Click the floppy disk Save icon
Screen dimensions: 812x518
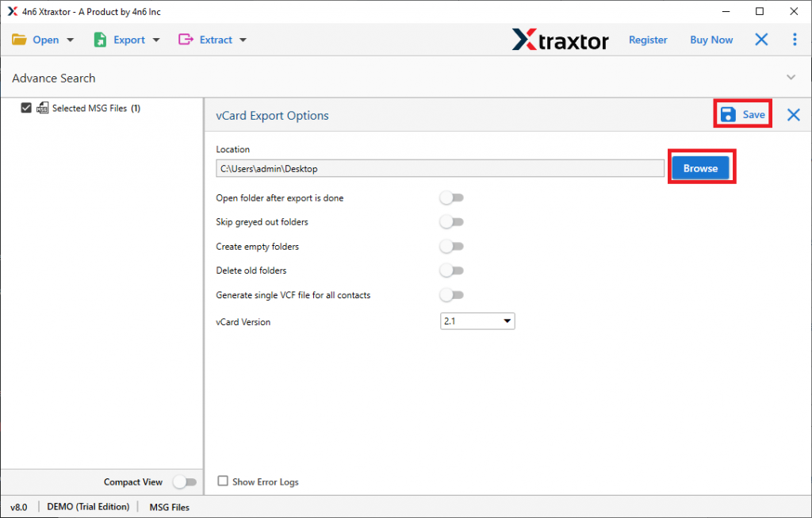point(728,115)
